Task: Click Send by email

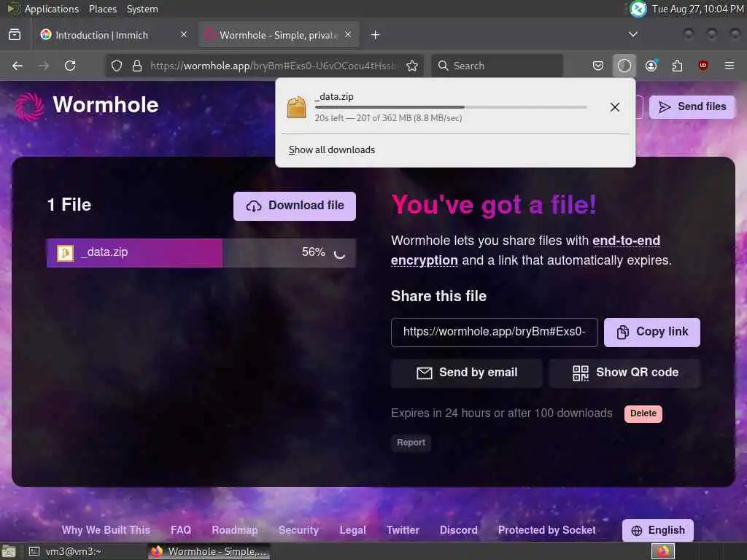Action: 466,373
